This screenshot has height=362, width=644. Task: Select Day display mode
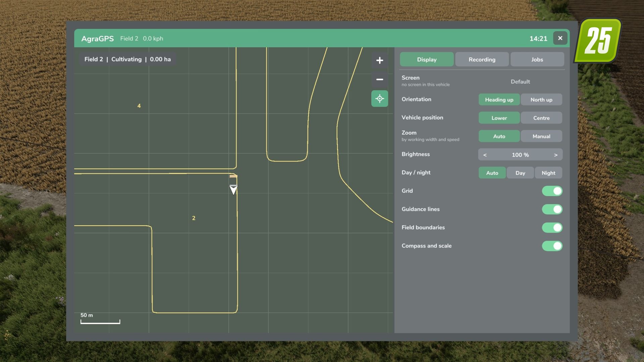pyautogui.click(x=520, y=173)
